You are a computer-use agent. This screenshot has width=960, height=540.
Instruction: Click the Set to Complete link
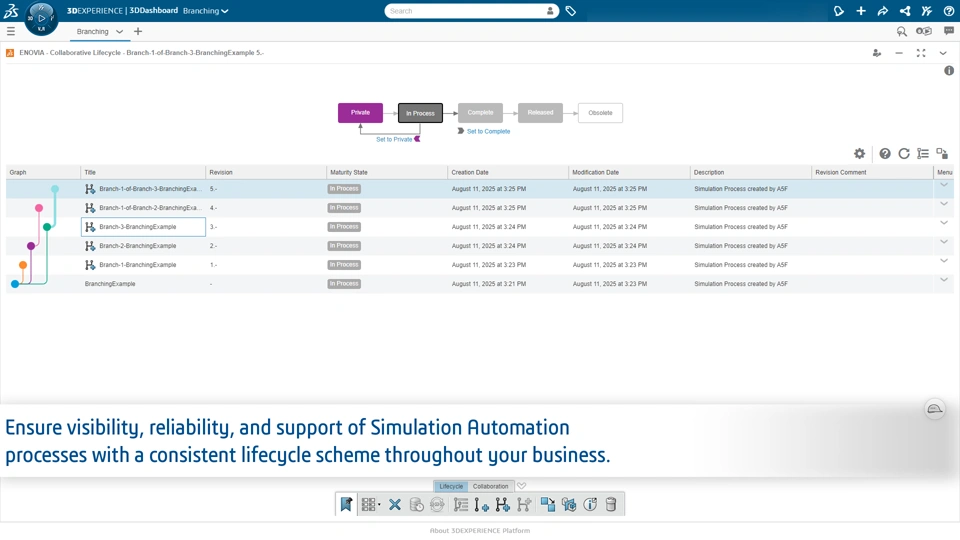coord(488,131)
